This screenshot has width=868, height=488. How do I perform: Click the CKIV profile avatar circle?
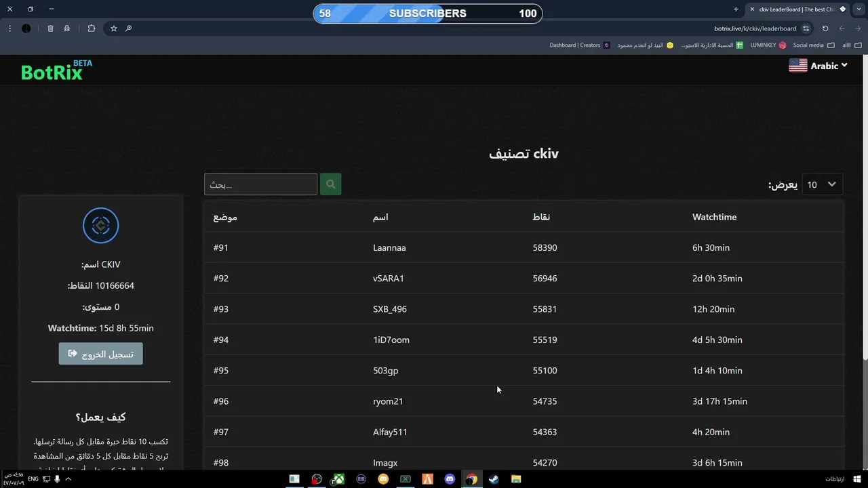101,226
